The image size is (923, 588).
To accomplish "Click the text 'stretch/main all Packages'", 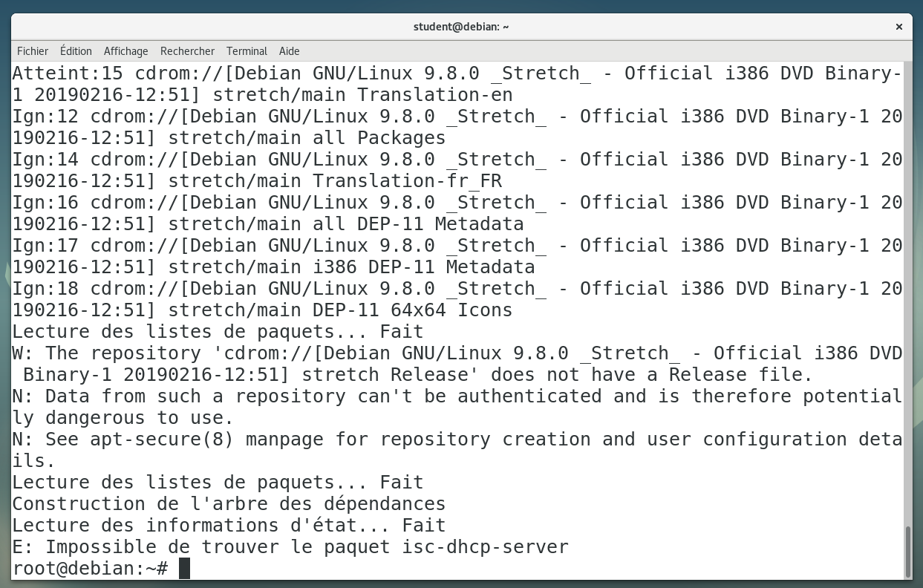I will pyautogui.click(x=307, y=138).
